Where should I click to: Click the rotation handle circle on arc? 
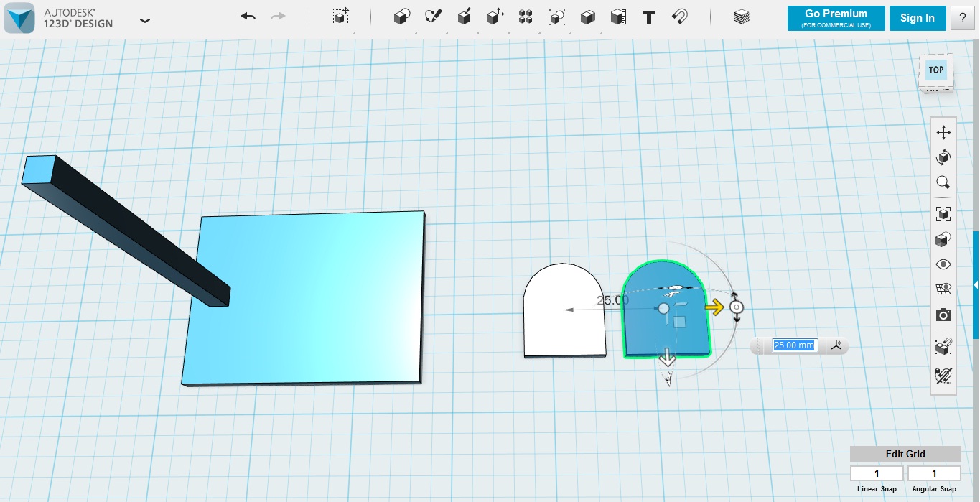click(737, 307)
